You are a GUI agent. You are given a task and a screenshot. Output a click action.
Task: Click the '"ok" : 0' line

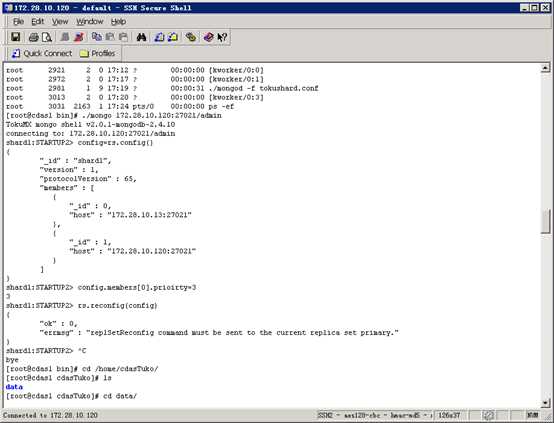pos(58,324)
